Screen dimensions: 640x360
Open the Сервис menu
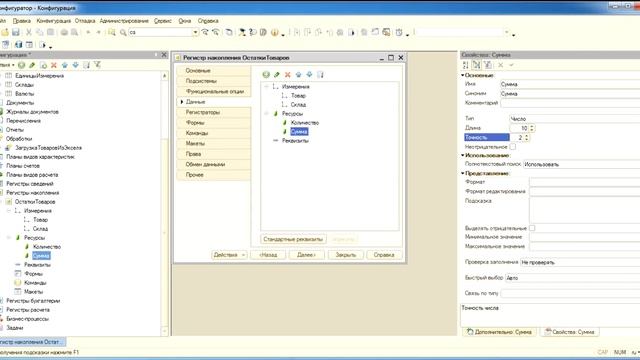(x=163, y=20)
